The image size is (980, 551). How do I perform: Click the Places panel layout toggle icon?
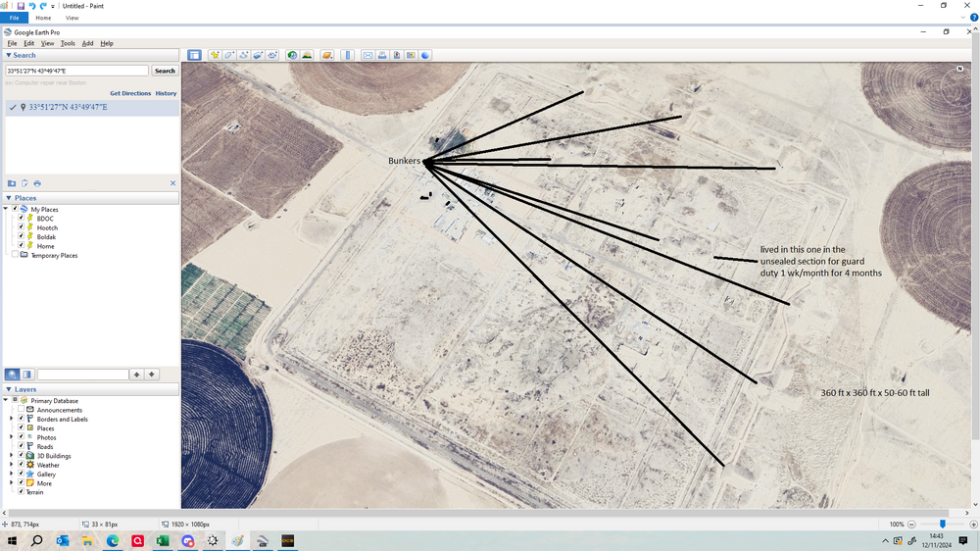click(26, 374)
